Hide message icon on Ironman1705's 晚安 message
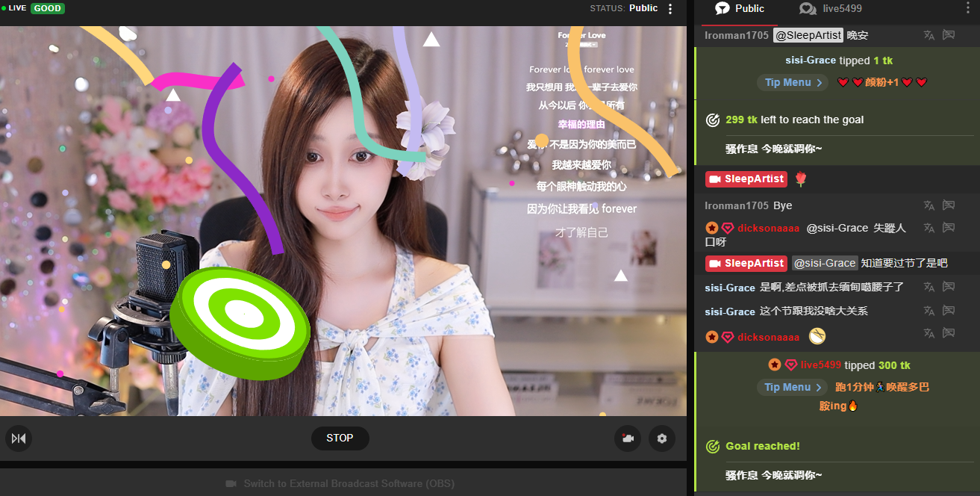980x496 pixels. [x=949, y=35]
